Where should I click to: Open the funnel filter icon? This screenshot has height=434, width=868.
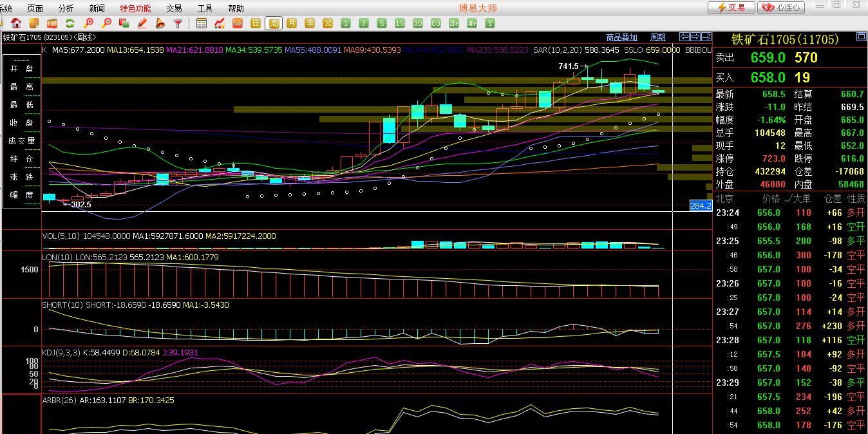[178, 23]
